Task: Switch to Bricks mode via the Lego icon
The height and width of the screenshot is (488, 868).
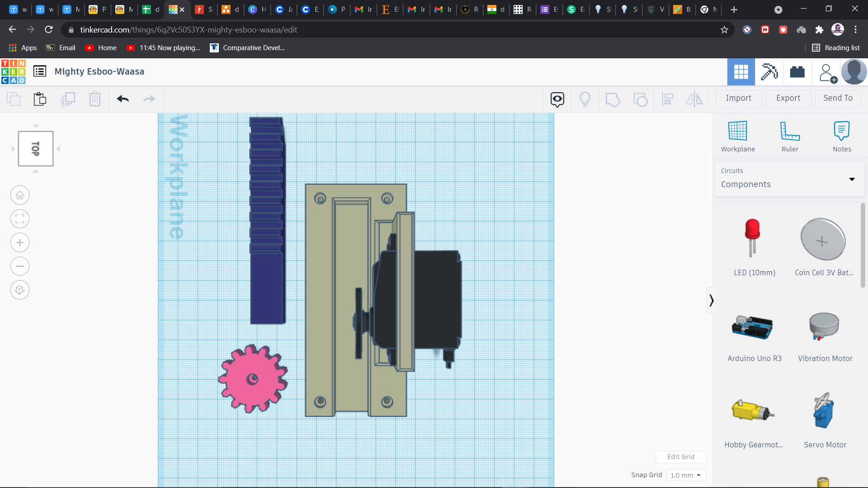Action: pyautogui.click(x=797, y=71)
